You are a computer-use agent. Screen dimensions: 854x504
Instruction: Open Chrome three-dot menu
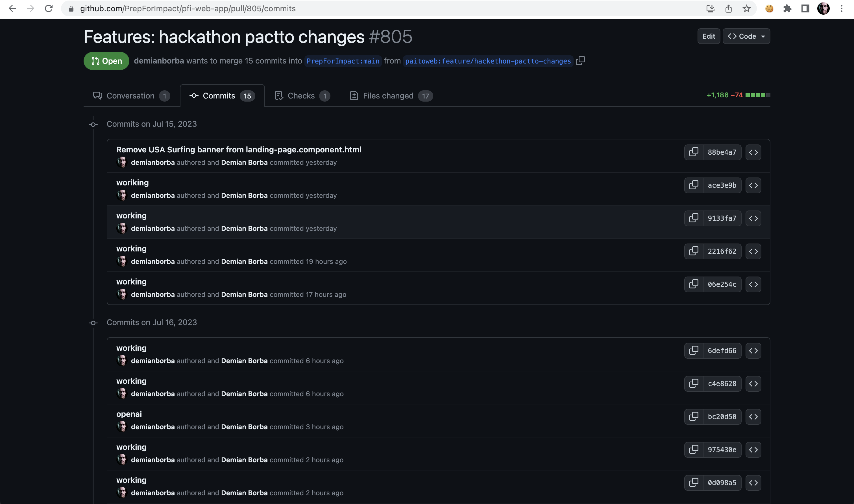point(841,8)
